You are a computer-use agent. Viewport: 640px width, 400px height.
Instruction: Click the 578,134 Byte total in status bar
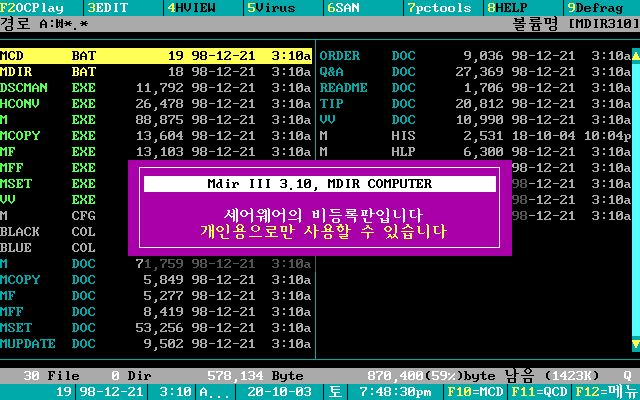click(x=255, y=376)
